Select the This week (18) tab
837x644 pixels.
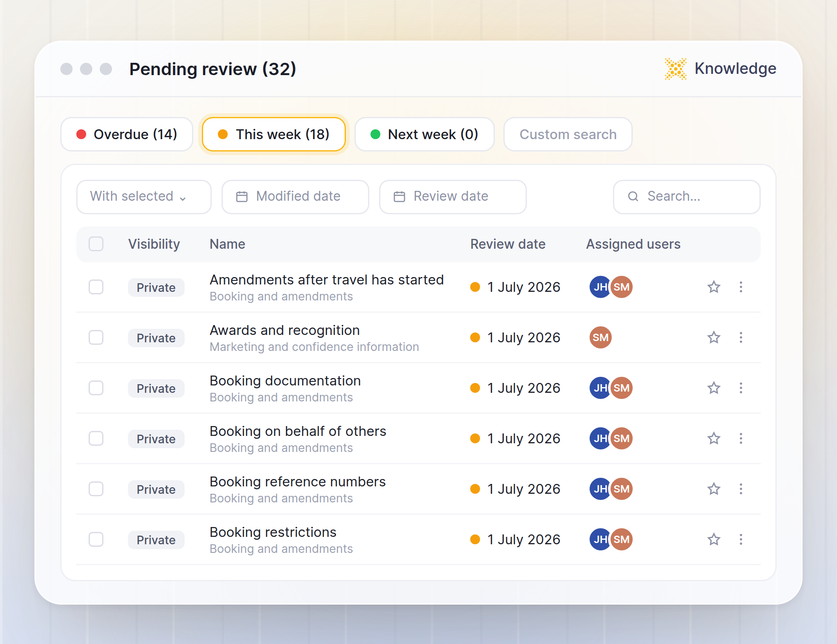(x=274, y=134)
